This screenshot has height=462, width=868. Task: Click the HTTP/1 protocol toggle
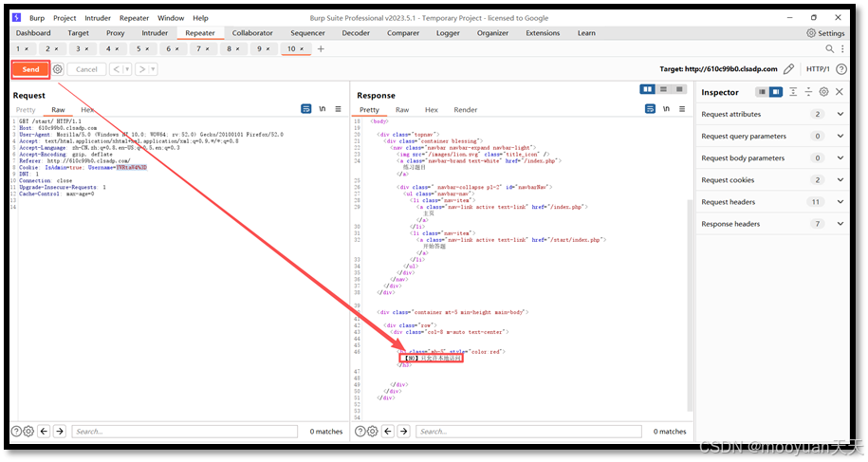click(x=818, y=69)
